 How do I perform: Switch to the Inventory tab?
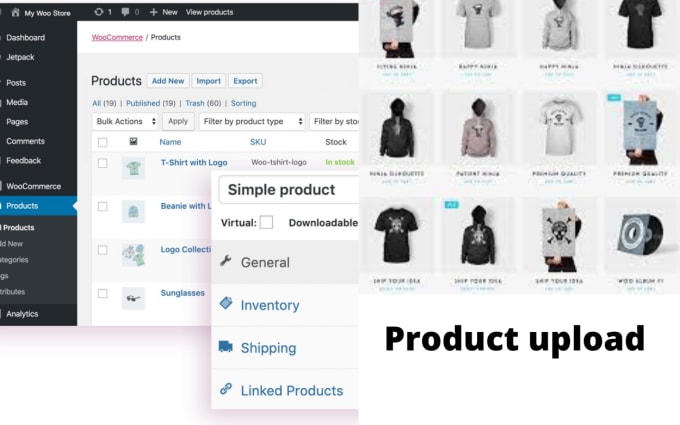pyautogui.click(x=270, y=305)
